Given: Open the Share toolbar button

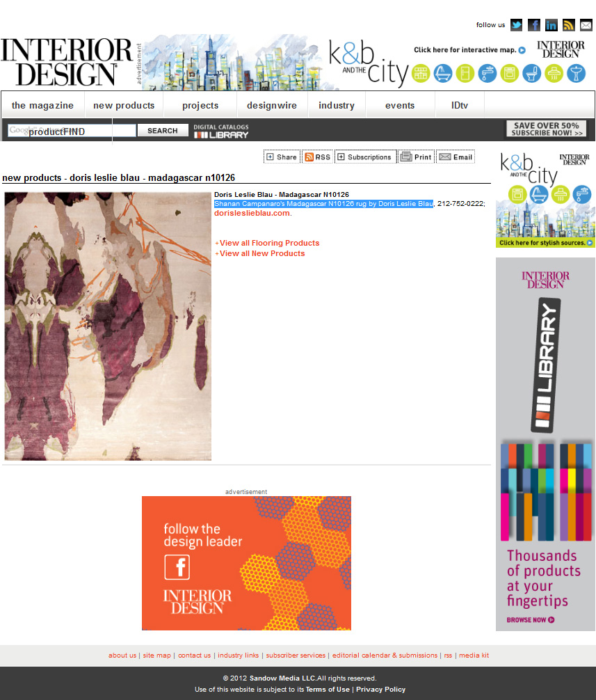Looking at the screenshot, I should (x=282, y=157).
